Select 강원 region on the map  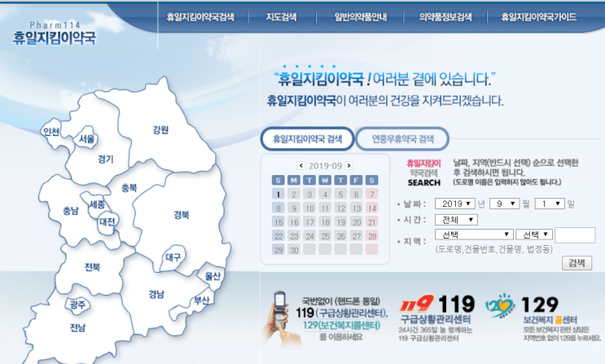160,129
